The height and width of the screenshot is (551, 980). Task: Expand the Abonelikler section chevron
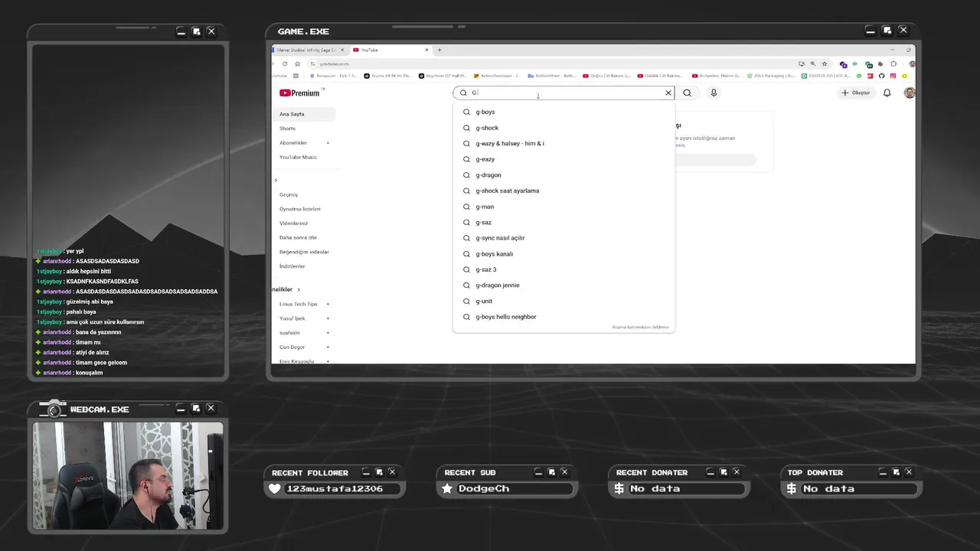click(x=299, y=289)
